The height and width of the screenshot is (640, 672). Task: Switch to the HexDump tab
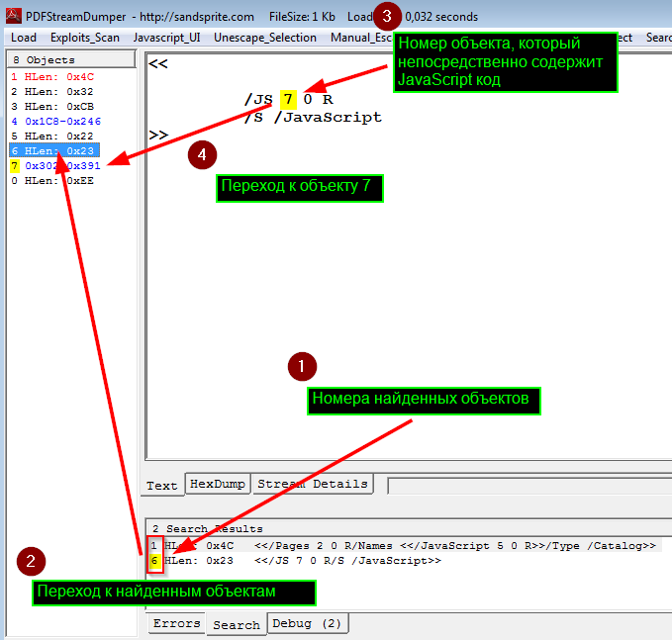click(218, 484)
